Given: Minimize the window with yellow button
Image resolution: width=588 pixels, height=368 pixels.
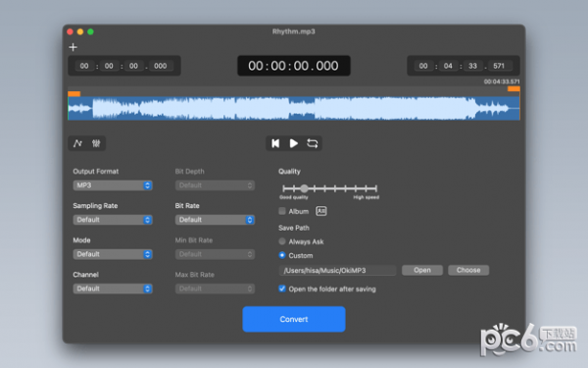Looking at the screenshot, I should click(x=80, y=32).
